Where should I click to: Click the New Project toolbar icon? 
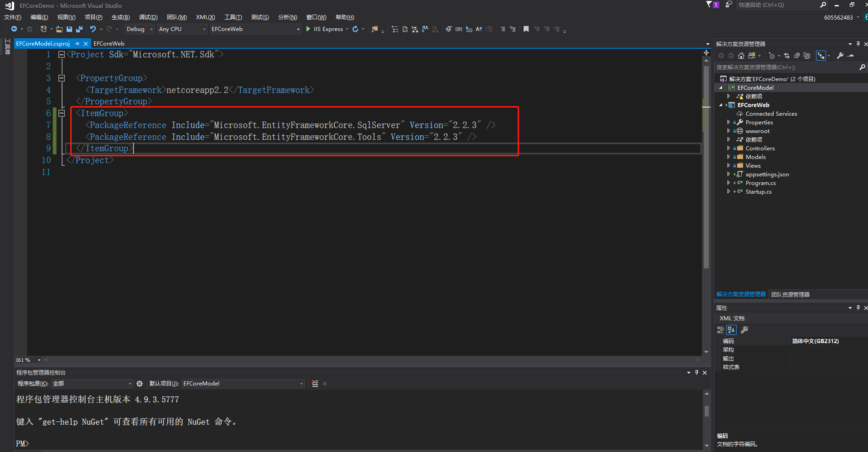point(43,29)
